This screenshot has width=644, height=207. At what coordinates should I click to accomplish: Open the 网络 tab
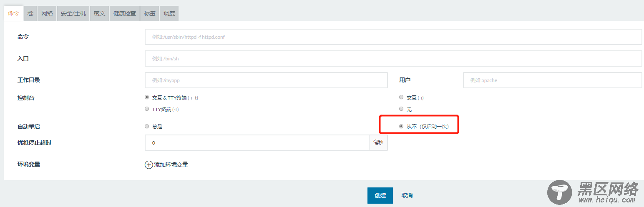pyautogui.click(x=47, y=13)
